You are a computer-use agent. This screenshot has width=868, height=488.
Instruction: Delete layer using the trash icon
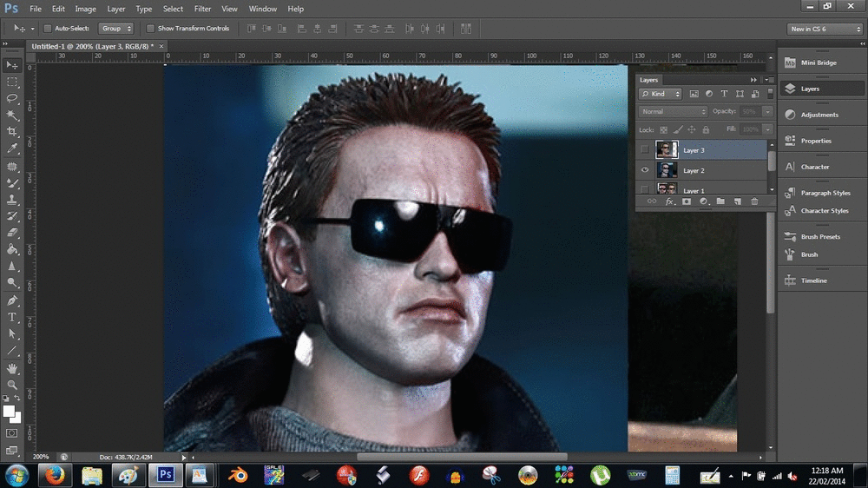tap(753, 201)
